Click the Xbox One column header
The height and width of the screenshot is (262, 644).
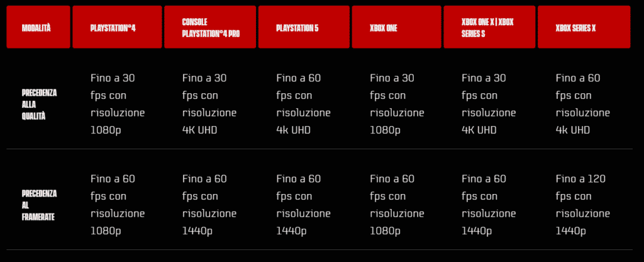tap(397, 27)
